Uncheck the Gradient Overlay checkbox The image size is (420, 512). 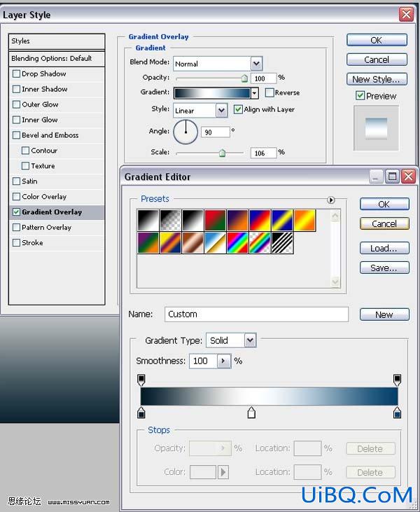click(x=16, y=212)
